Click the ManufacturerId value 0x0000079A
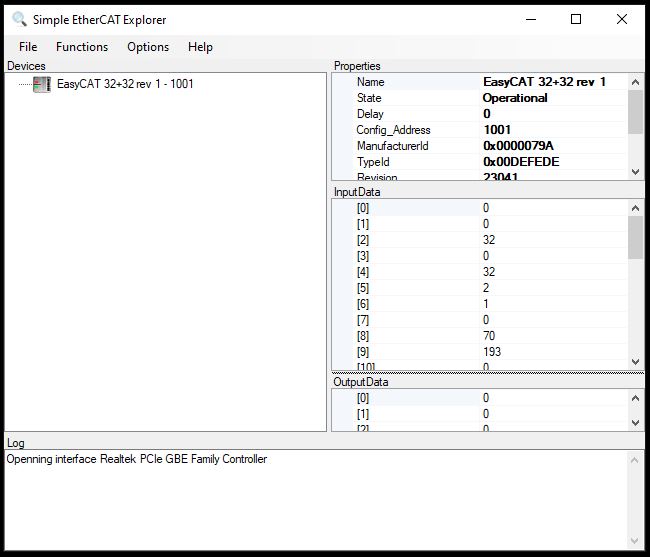 [518, 146]
